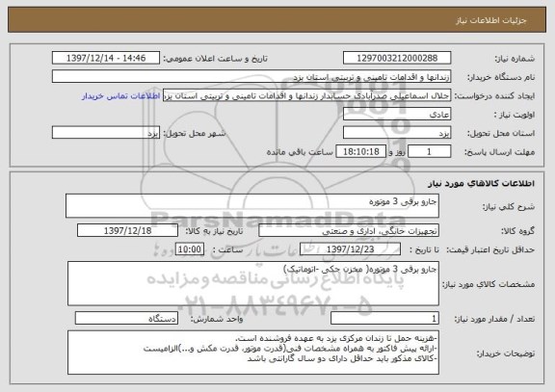This screenshot has width=555, height=392.
Task: Click the اولویت نیاز label
Action: point(515,115)
